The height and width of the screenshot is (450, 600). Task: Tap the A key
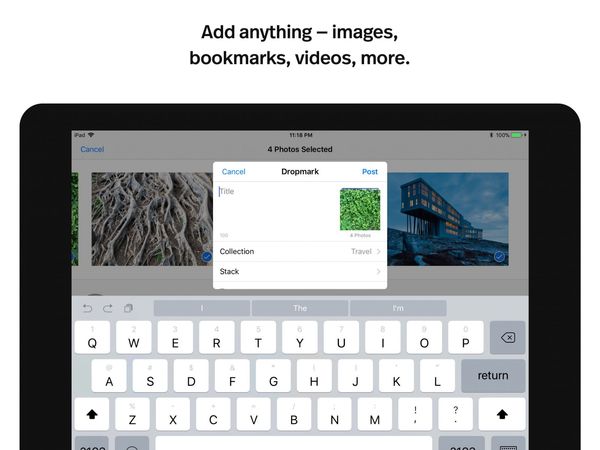point(109,376)
